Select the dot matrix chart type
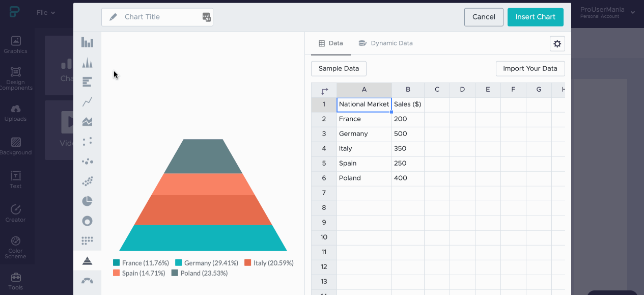 87,240
